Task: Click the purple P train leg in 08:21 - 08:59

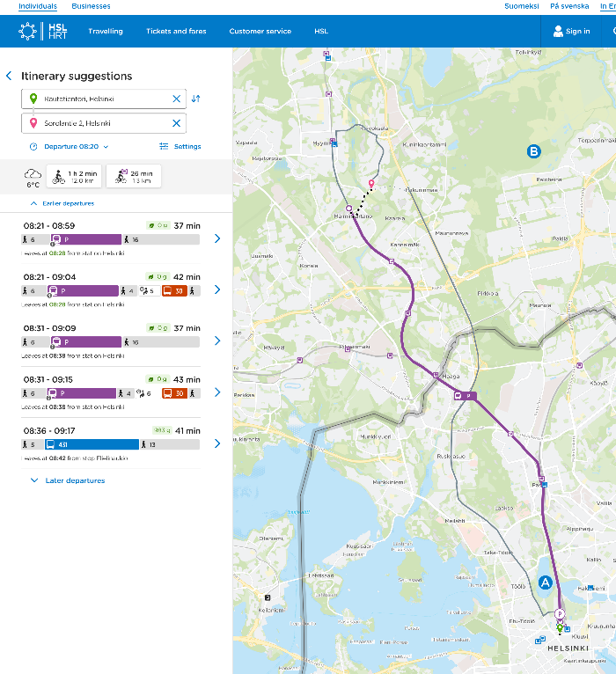Action: pos(86,239)
